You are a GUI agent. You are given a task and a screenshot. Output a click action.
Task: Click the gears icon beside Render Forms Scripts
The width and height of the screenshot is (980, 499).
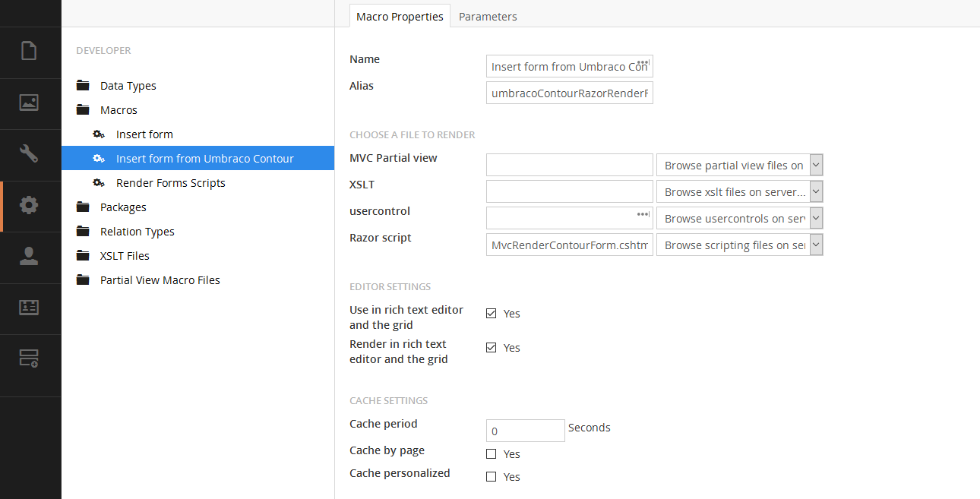99,183
